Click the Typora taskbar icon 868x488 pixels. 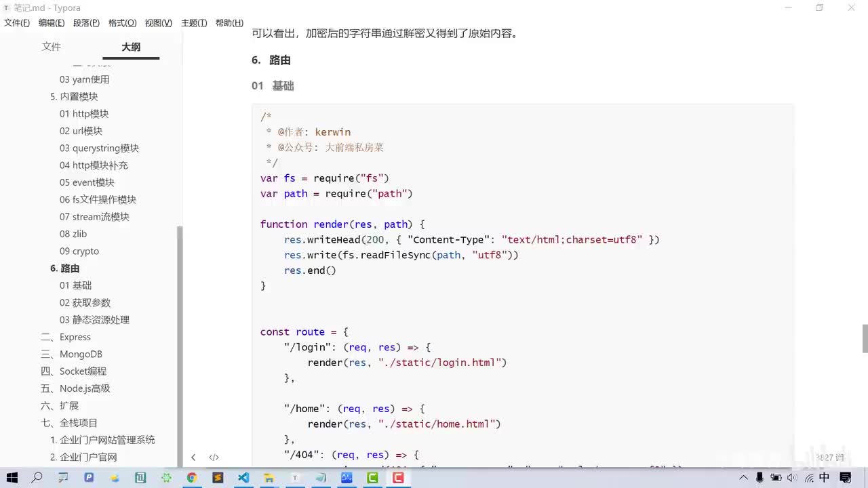pyautogui.click(x=295, y=477)
